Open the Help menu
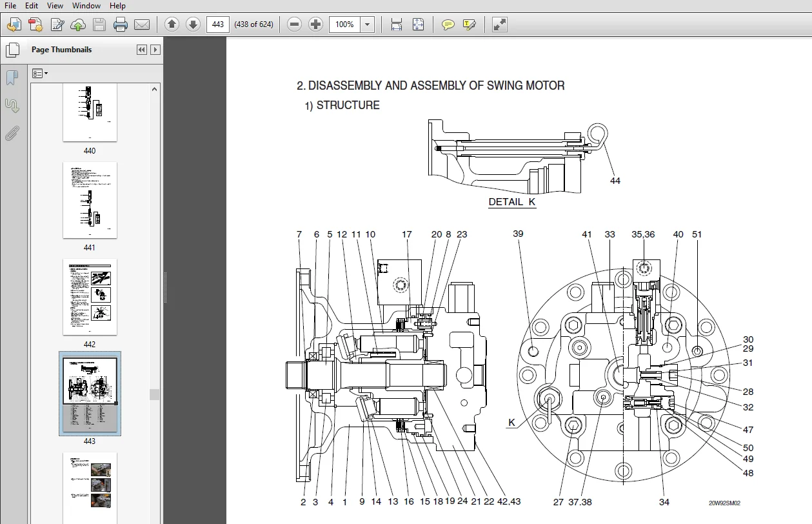The width and height of the screenshot is (812, 524). click(117, 6)
